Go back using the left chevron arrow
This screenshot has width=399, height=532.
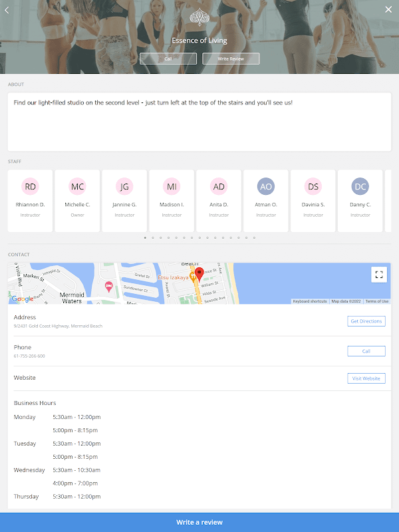pyautogui.click(x=7, y=10)
